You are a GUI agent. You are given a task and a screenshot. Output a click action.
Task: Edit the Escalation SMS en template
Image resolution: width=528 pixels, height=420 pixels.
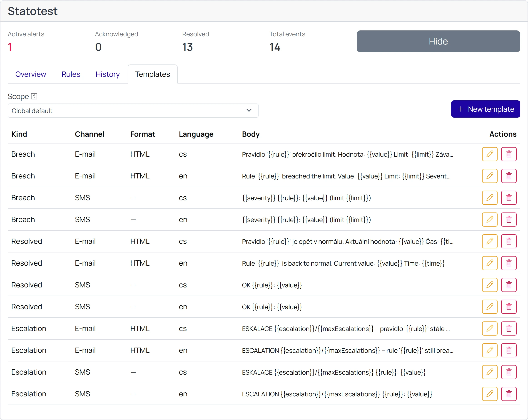pos(490,394)
